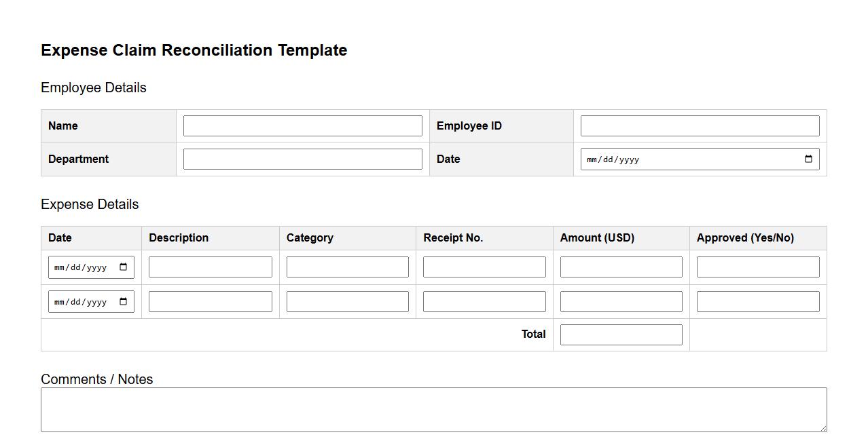Focus the Employee ID input box
868x441 pixels.
(700, 126)
